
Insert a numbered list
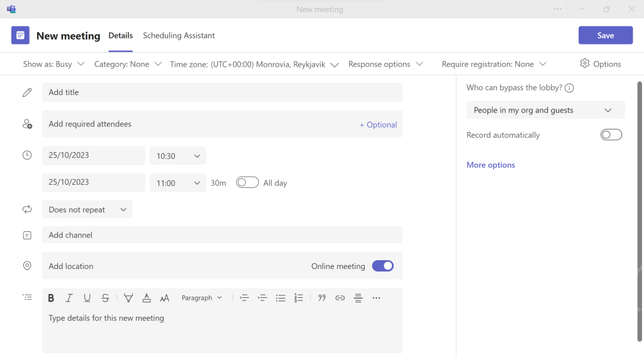(x=299, y=298)
